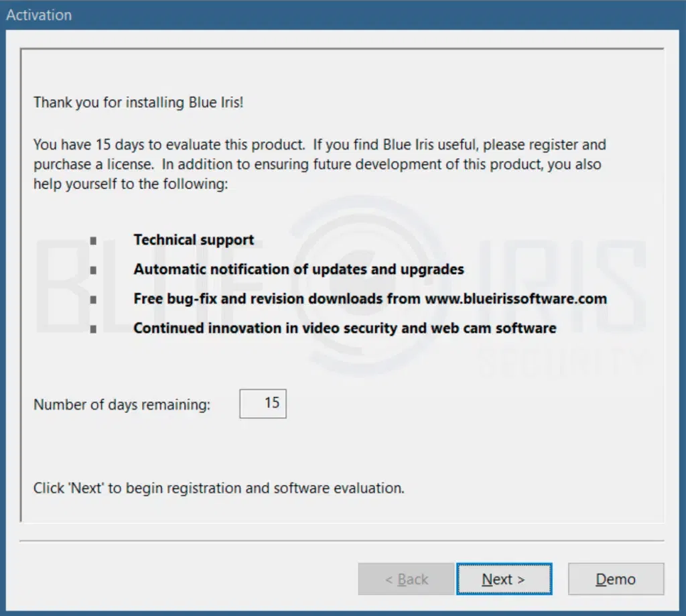
Task: Click the bullet beside Continued innovation
Action: pos(93,329)
